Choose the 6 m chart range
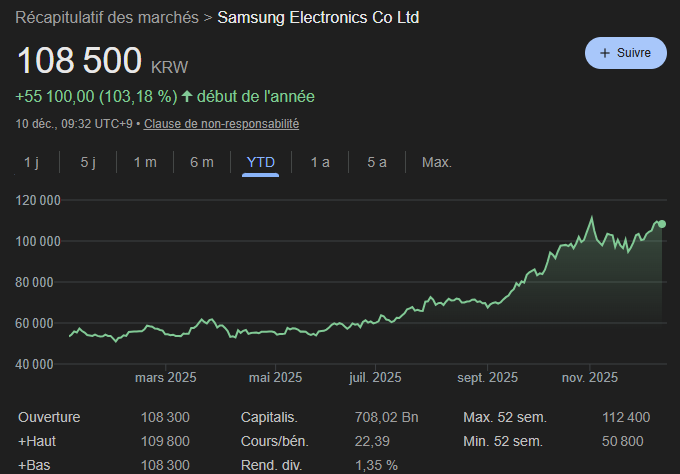Viewport: 680px width, 474px height. point(202,162)
